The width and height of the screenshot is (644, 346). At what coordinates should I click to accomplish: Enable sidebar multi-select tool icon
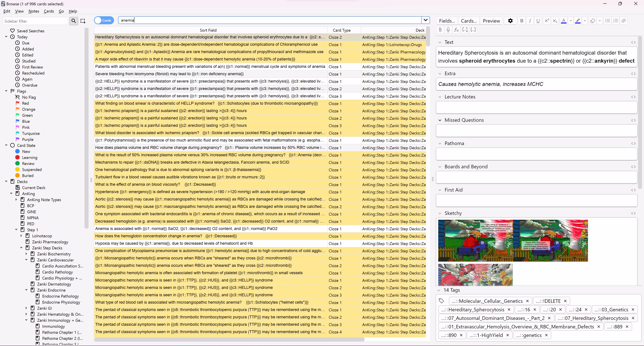point(83,21)
